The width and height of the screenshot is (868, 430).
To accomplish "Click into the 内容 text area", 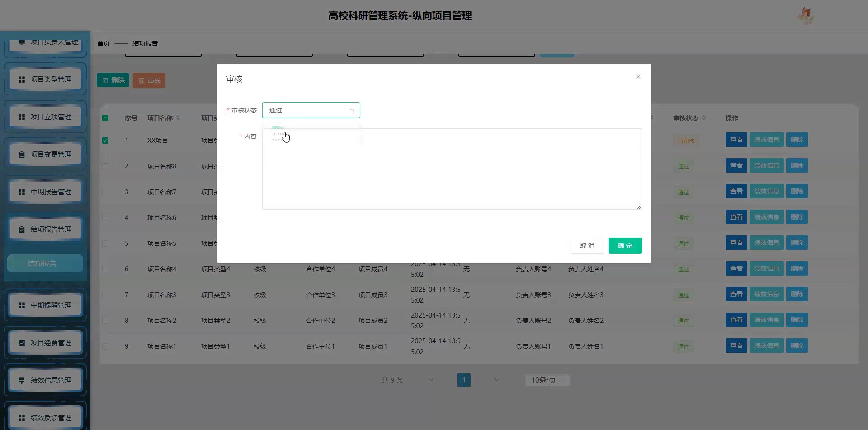I will click(x=452, y=176).
